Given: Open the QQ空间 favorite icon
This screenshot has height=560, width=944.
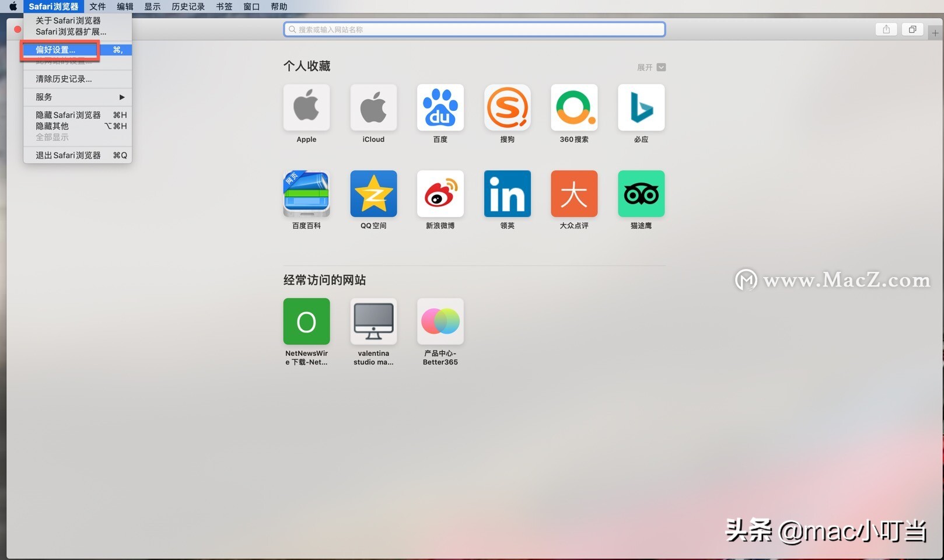Looking at the screenshot, I should [373, 194].
